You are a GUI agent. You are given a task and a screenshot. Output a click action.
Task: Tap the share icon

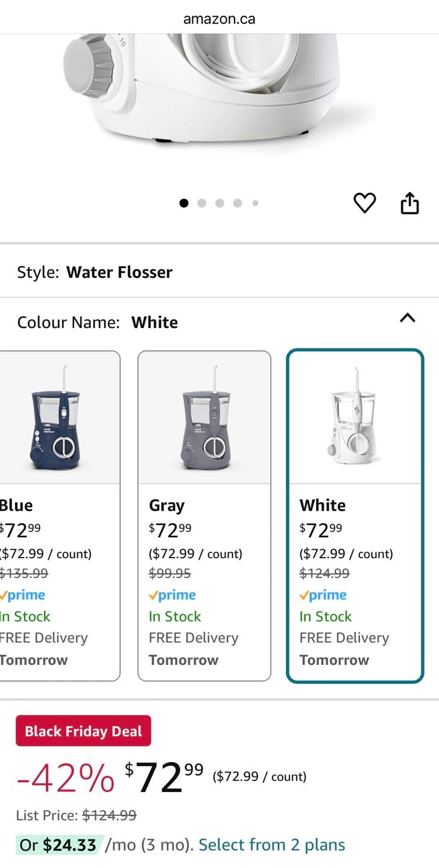[409, 203]
